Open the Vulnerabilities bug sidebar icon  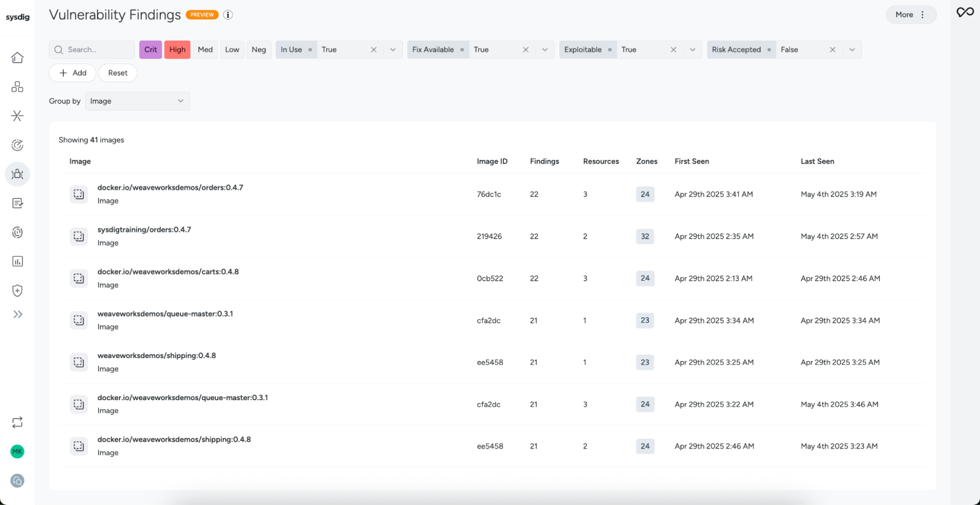coord(18,174)
